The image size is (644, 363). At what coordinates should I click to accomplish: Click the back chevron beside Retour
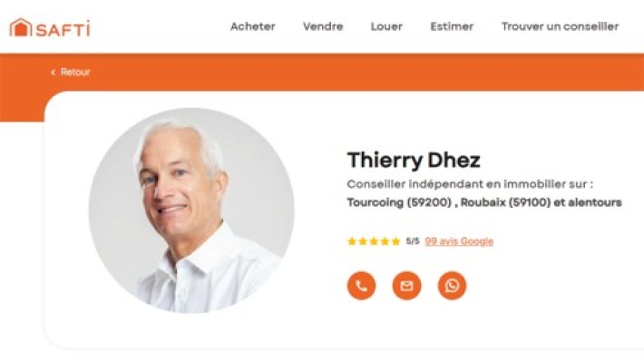[53, 73]
